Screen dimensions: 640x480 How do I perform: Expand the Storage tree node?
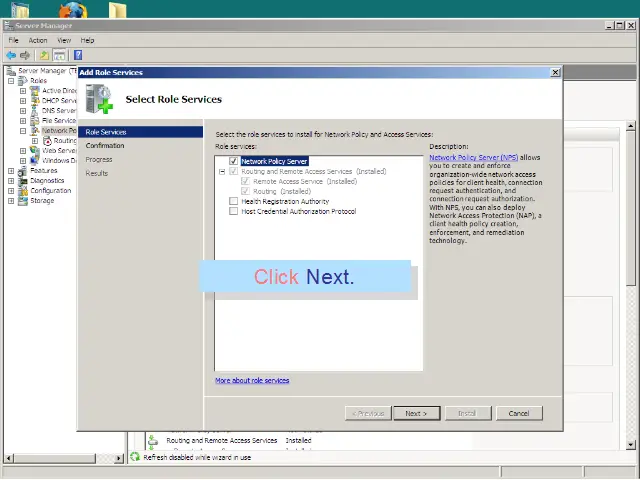tap(11, 201)
